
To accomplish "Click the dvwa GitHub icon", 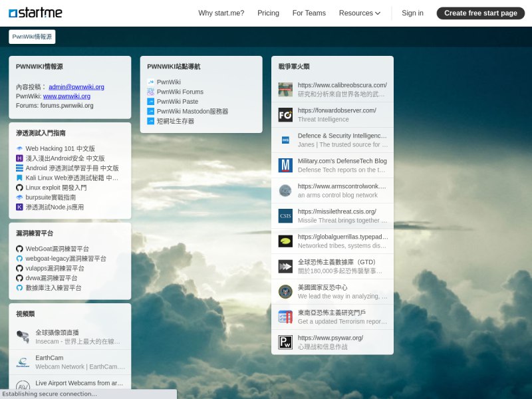I will pos(19,278).
